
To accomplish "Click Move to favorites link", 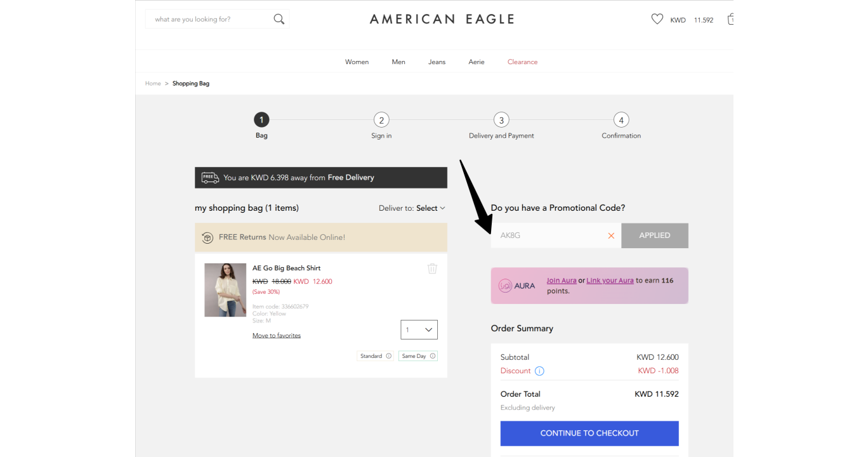I will [x=277, y=335].
